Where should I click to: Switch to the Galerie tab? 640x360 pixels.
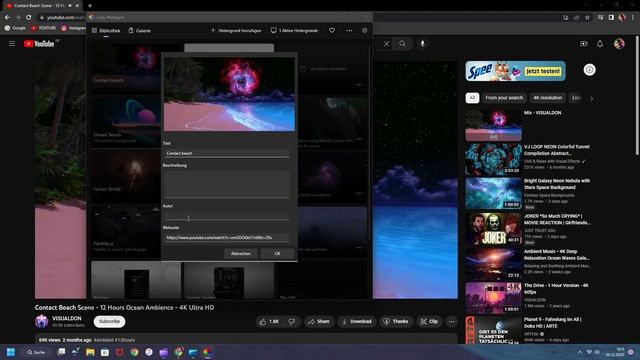click(x=140, y=31)
